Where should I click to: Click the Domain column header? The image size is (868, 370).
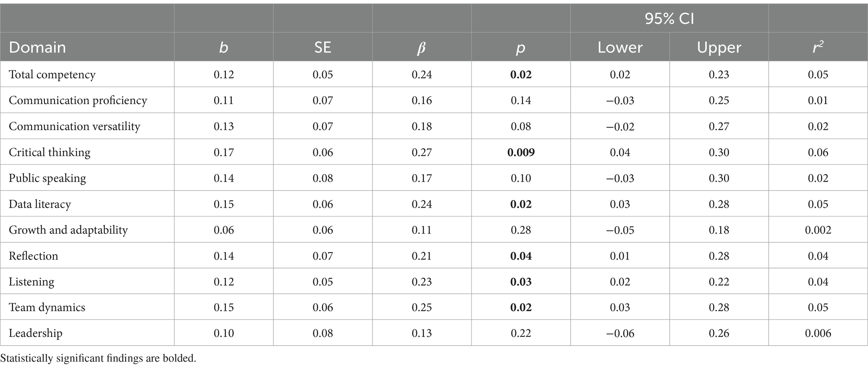pos(37,47)
